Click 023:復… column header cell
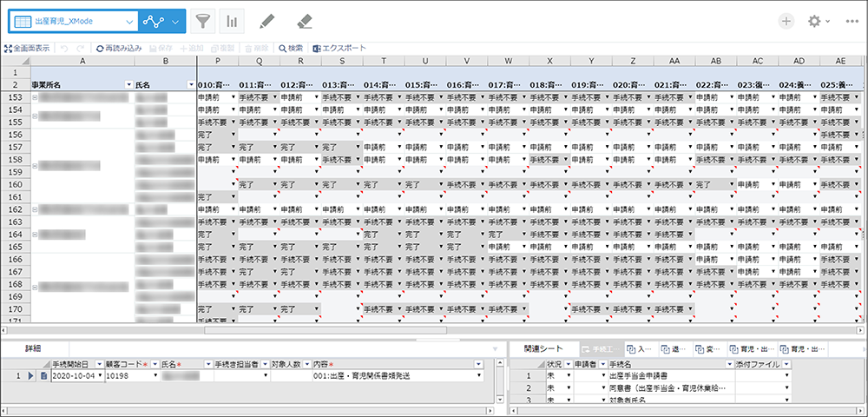Screen dimensions: 868x417 (757, 85)
